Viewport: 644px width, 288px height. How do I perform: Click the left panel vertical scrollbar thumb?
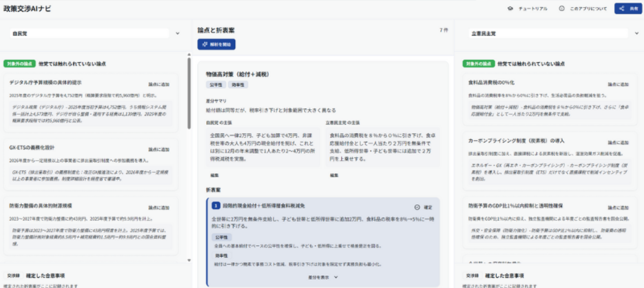tap(189, 93)
